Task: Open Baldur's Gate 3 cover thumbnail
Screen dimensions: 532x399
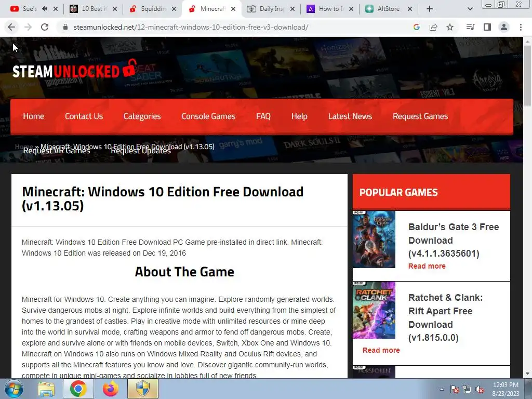Action: [374, 240]
